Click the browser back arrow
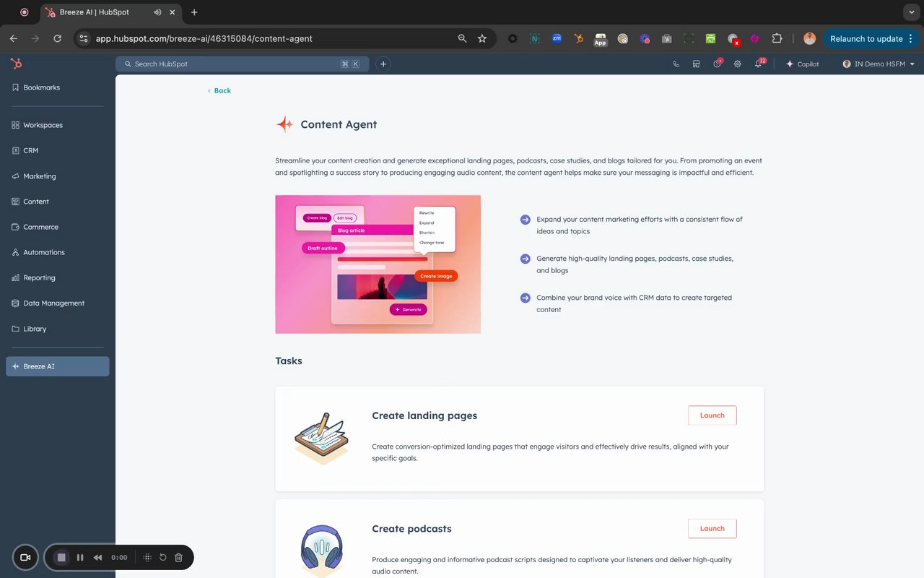Image resolution: width=924 pixels, height=578 pixels. click(x=13, y=38)
